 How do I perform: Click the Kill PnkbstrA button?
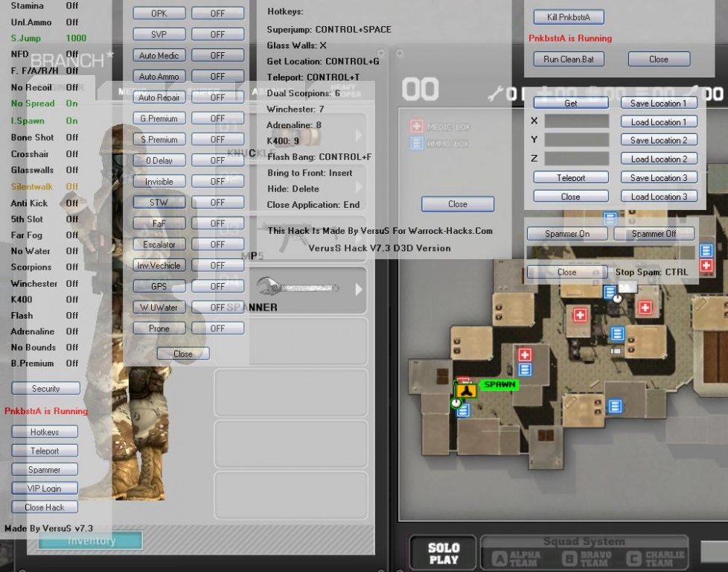tap(569, 17)
